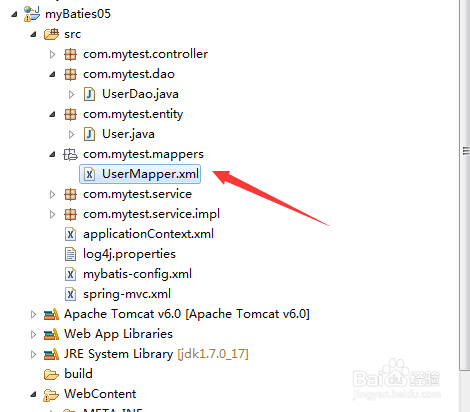The width and height of the screenshot is (470, 412).
Task: Click the src source folder icon
Action: [x=51, y=34]
